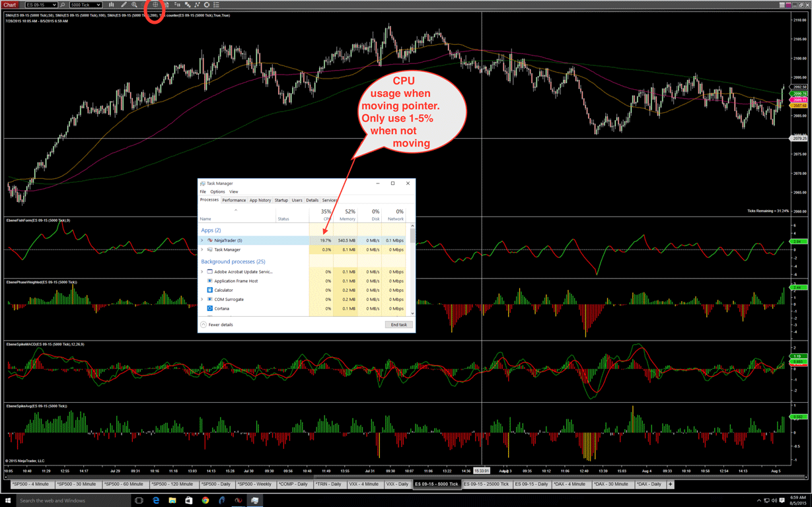Click the circular refresh icon in chart toolbar
812x507 pixels.
(207, 5)
